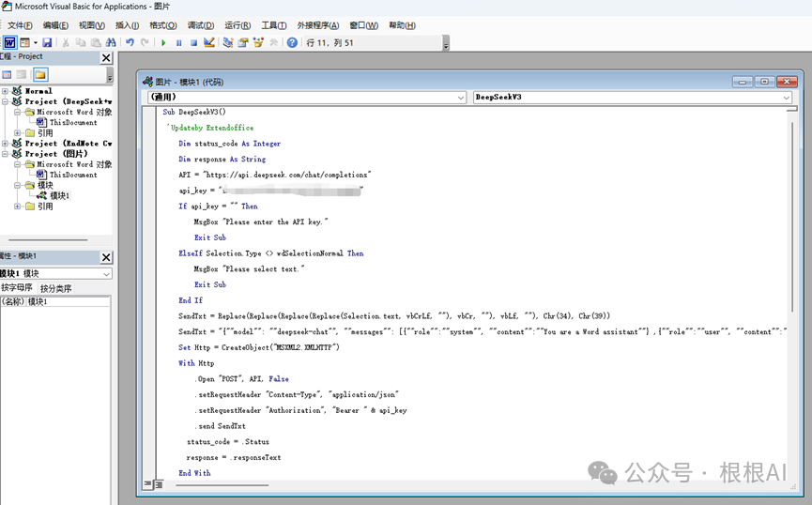Select ThisDocument under Project (图片)
Image resolution: width=812 pixels, height=505 pixels.
pos(73,175)
